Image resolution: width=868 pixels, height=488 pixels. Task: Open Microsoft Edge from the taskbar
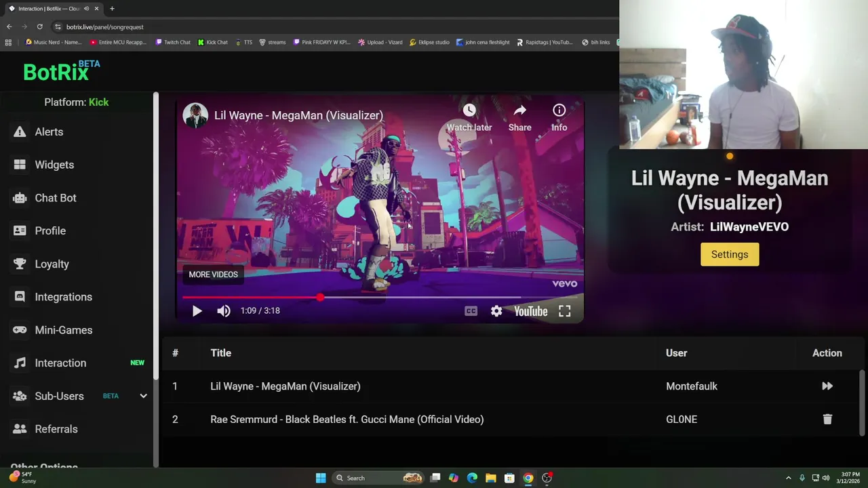tap(472, 478)
